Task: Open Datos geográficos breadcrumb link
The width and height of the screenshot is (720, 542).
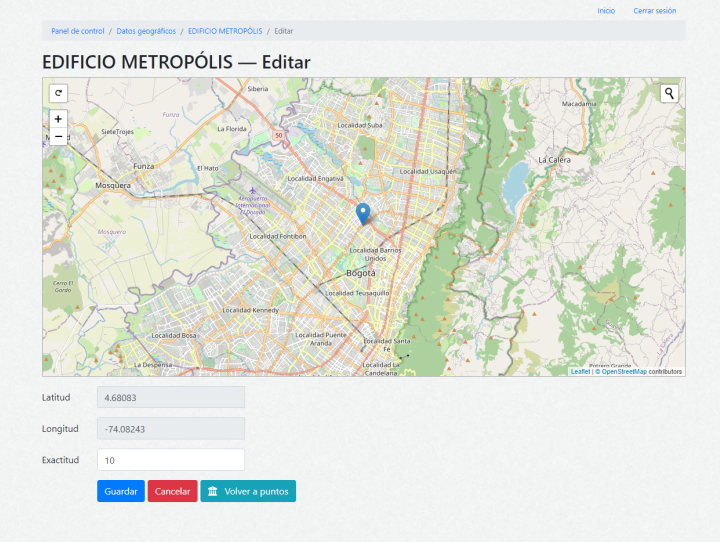Action: point(146,31)
